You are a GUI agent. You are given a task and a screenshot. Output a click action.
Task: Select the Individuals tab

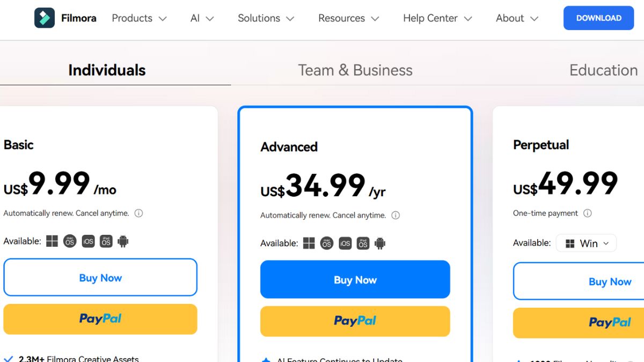(107, 70)
